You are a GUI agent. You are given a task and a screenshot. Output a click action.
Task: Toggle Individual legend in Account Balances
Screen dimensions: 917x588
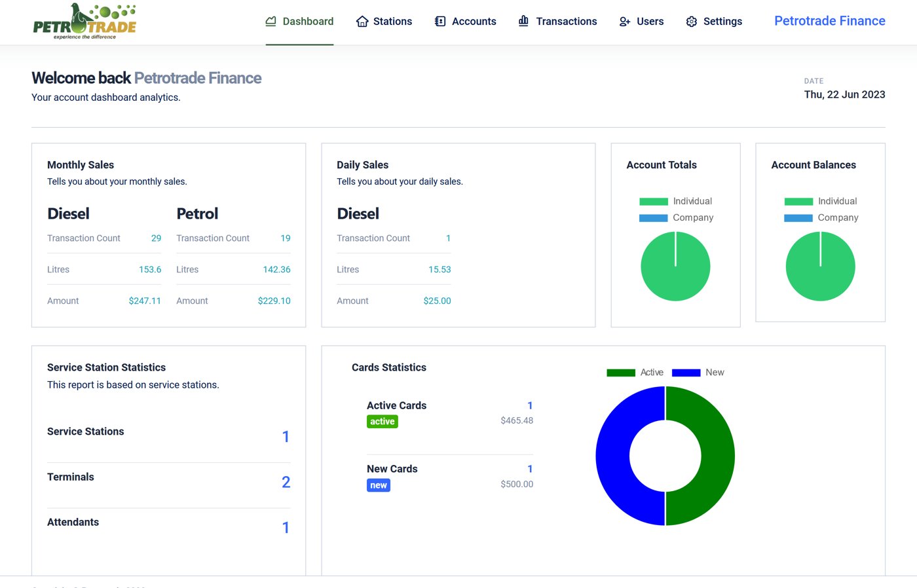(x=820, y=201)
